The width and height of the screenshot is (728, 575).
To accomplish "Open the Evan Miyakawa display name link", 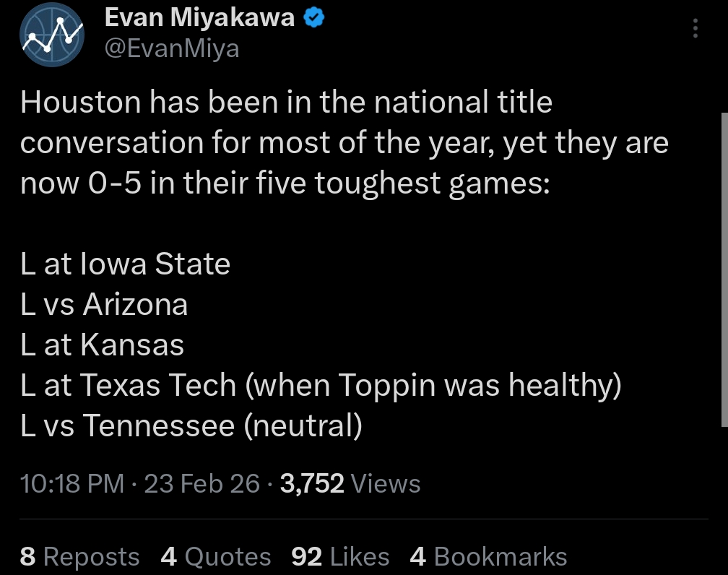I will click(x=199, y=18).
